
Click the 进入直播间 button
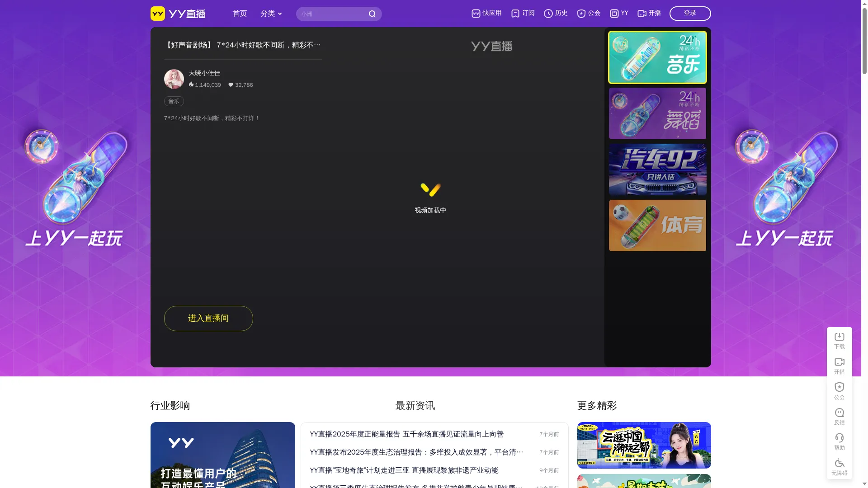point(208,319)
